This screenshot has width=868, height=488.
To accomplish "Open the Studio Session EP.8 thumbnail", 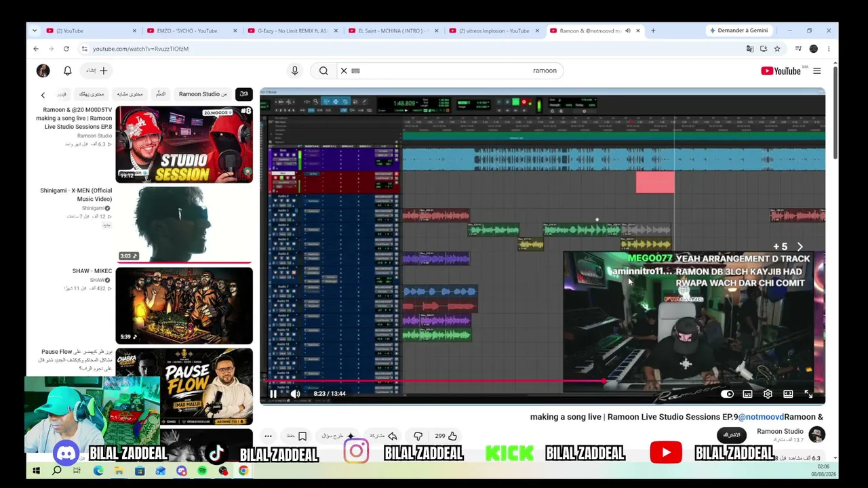I will (184, 144).
